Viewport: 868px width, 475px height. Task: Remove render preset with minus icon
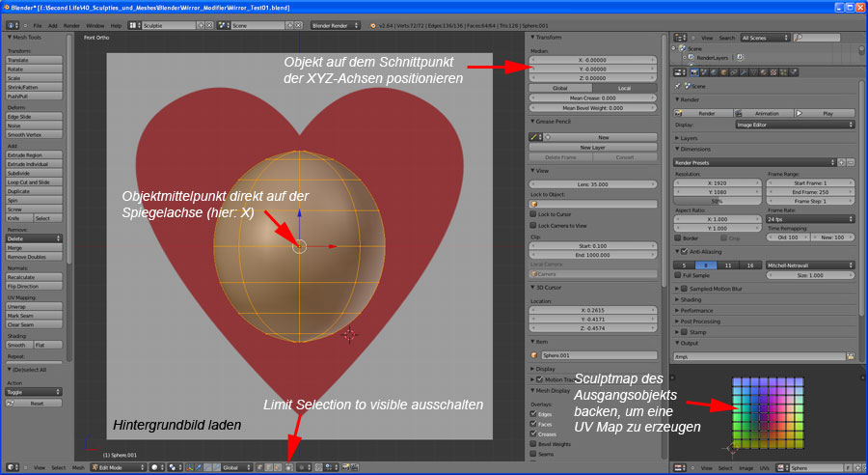[x=852, y=162]
